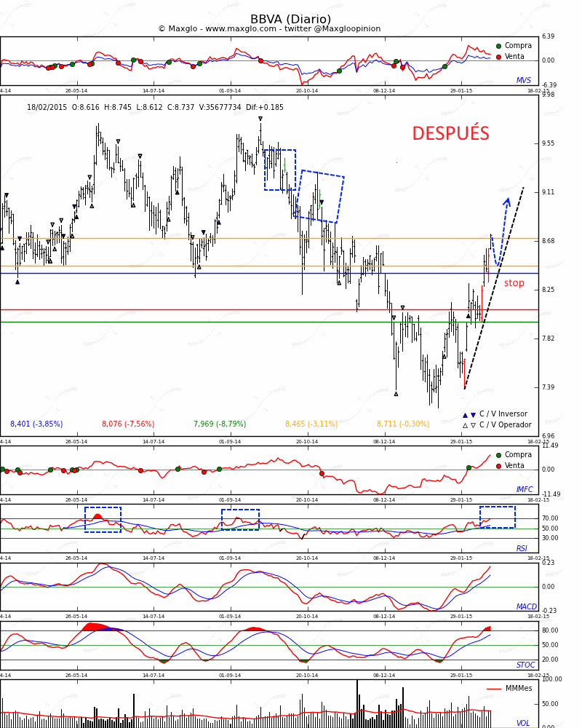Image resolution: width=582 pixels, height=728 pixels.
Task: Click the 70.00 level on RSI axis
Action: (550, 518)
